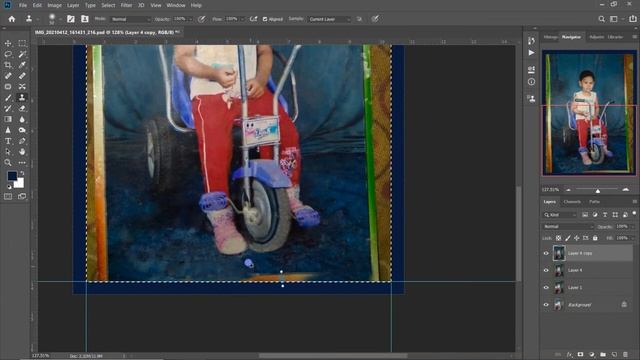Delete layer with trash icon

(625, 354)
